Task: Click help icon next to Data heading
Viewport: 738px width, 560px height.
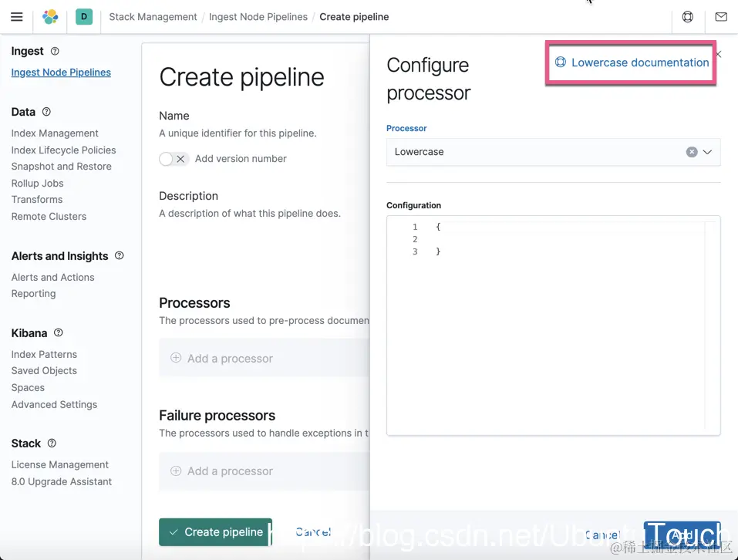Action: [46, 112]
